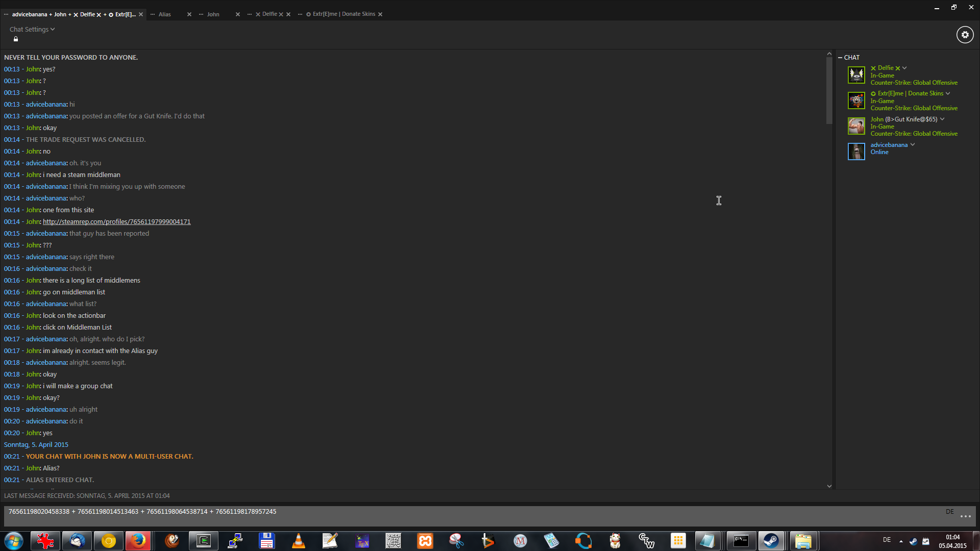The image size is (980, 551).
Task: Click Delfie's avatar in chat list
Action: tap(856, 75)
